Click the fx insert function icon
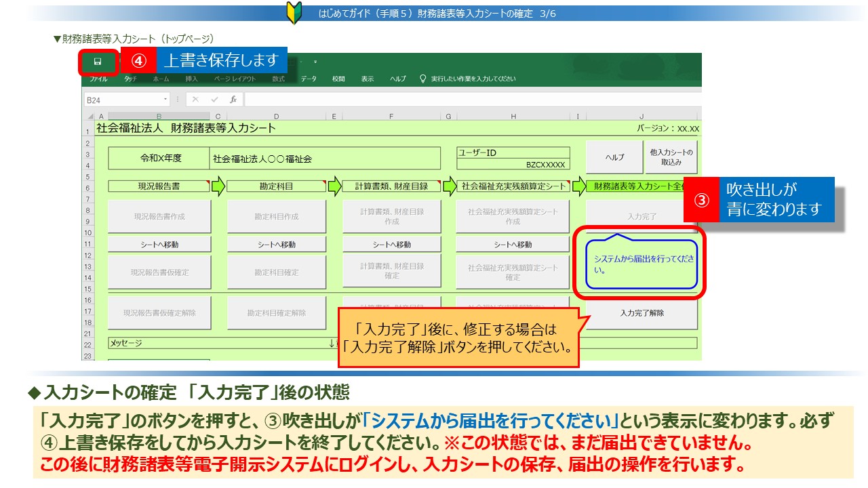868x488 pixels. (233, 99)
